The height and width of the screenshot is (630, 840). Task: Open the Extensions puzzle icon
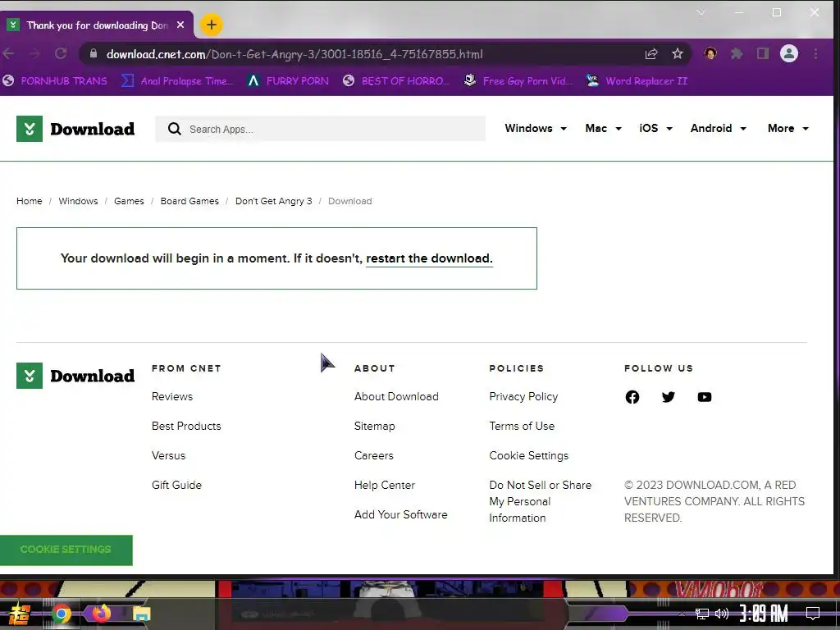click(737, 53)
